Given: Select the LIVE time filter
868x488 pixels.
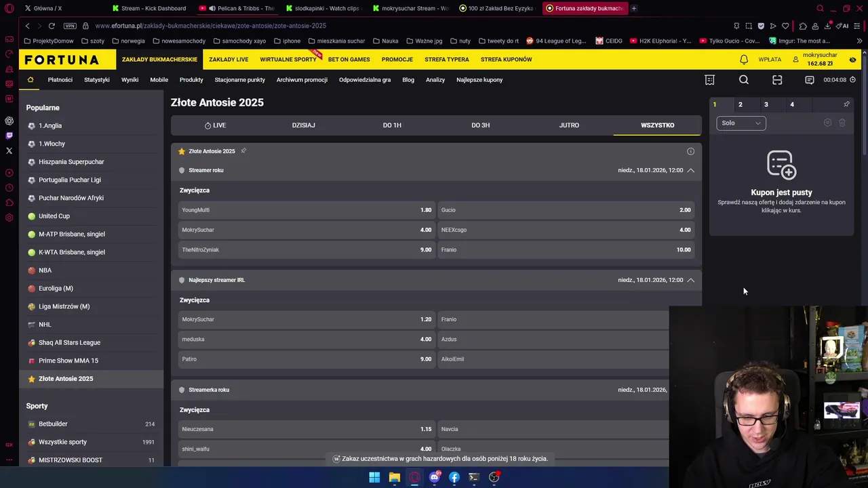Looking at the screenshot, I should [215, 125].
